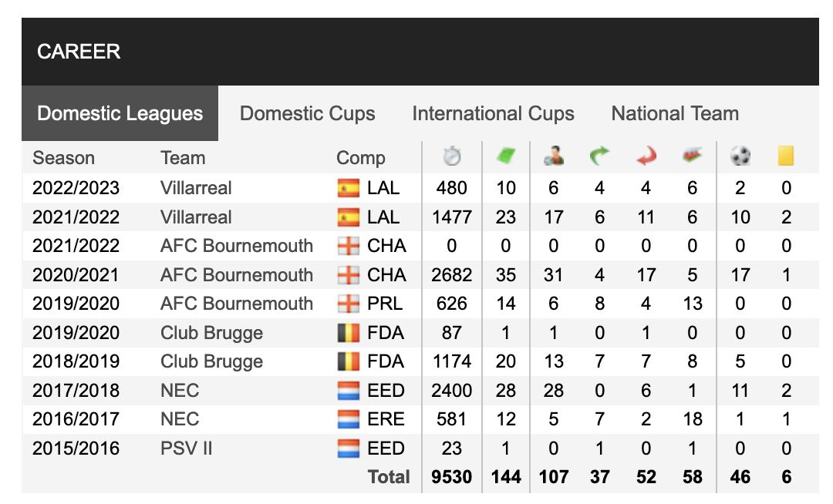The height and width of the screenshot is (504, 833).
Task: Click the Club Brugge 2018/2019 team link
Action: point(211,362)
